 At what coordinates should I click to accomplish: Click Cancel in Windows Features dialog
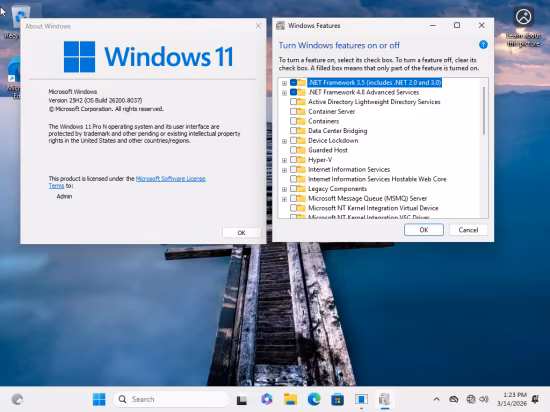tap(468, 230)
